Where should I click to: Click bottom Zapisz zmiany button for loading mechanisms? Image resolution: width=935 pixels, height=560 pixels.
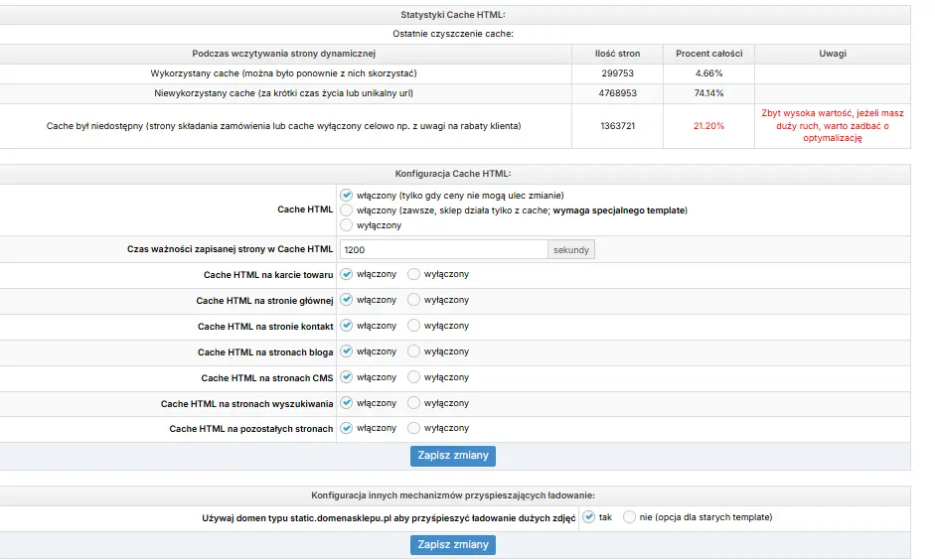pyautogui.click(x=452, y=545)
